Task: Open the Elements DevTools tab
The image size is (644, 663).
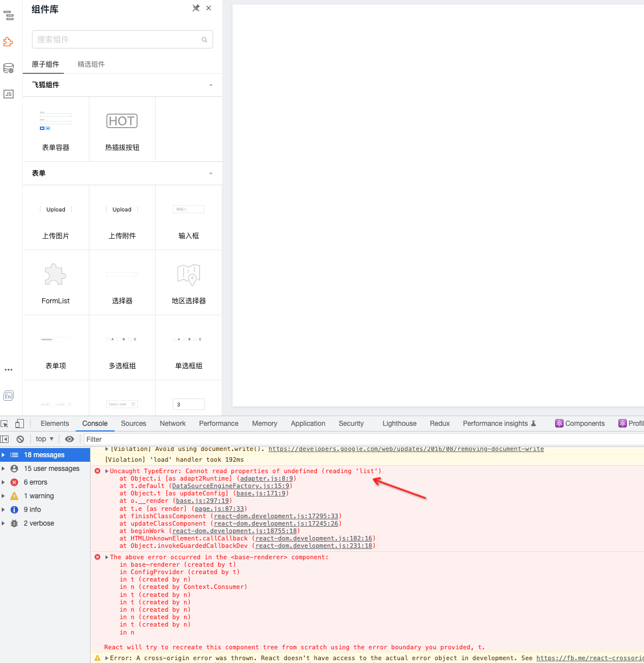Action: click(55, 424)
